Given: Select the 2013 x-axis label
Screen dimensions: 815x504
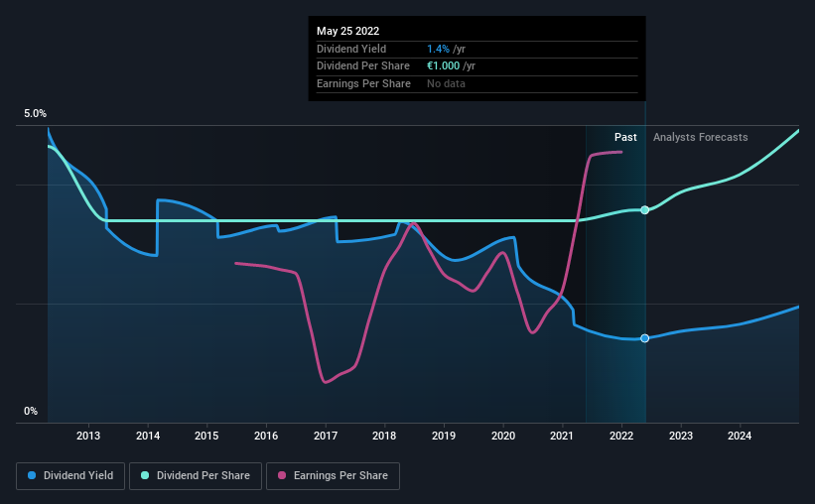Looking at the screenshot, I should pos(88,436).
